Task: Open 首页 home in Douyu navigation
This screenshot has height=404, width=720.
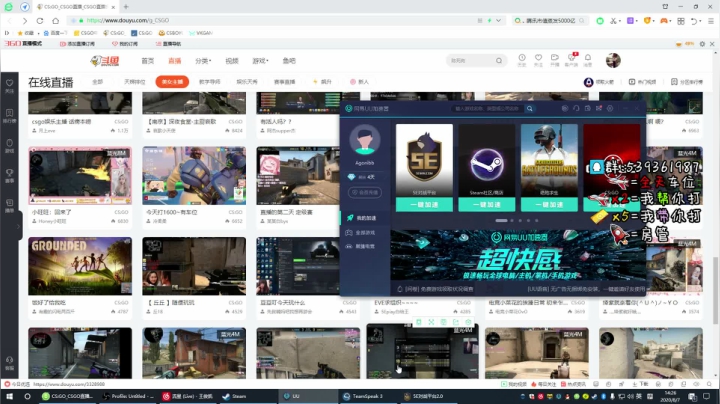Action: 147,61
